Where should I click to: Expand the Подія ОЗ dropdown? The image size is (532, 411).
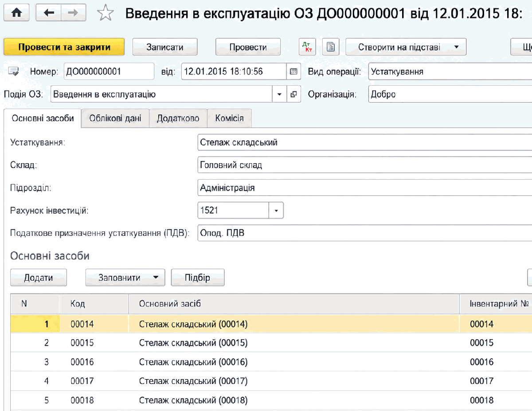(x=279, y=94)
